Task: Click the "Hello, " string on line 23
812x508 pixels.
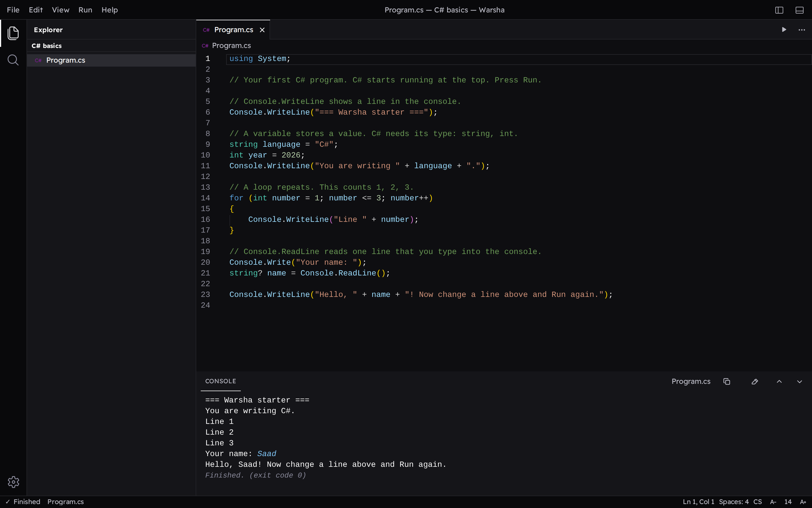Action: [336, 295]
